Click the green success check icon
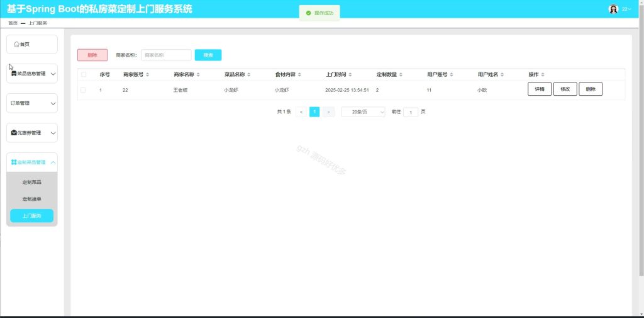Viewport: 644px width, 318px height. point(308,13)
